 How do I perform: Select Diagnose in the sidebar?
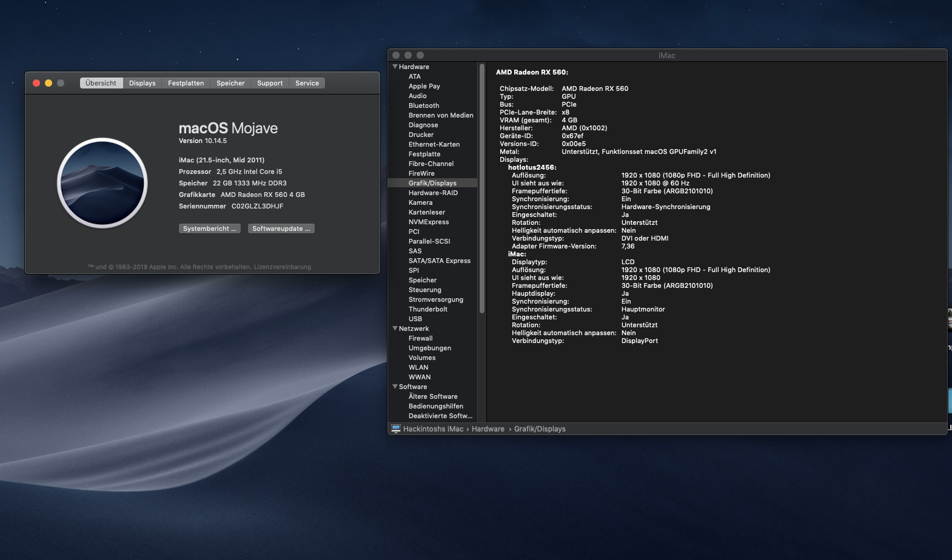[423, 125]
